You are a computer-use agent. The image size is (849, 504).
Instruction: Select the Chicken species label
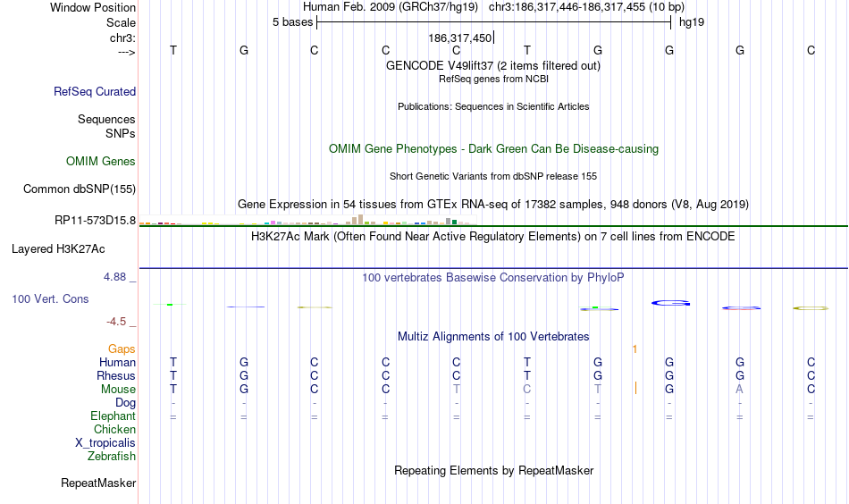coord(114,429)
